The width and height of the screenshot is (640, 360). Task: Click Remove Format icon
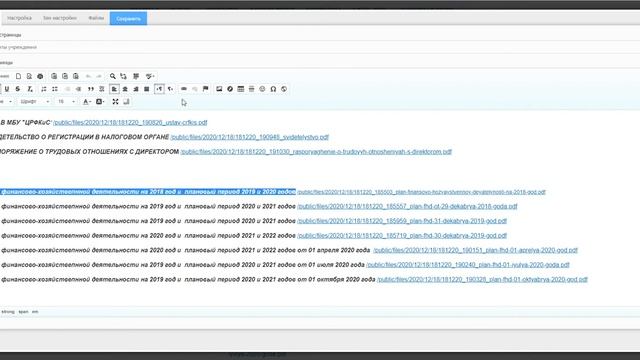point(30,89)
